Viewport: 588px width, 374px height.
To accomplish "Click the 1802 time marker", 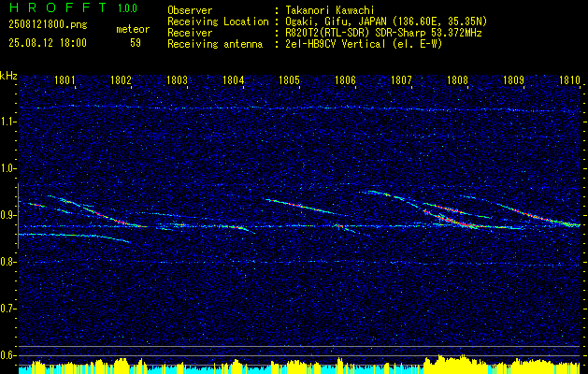I will 121,79.
